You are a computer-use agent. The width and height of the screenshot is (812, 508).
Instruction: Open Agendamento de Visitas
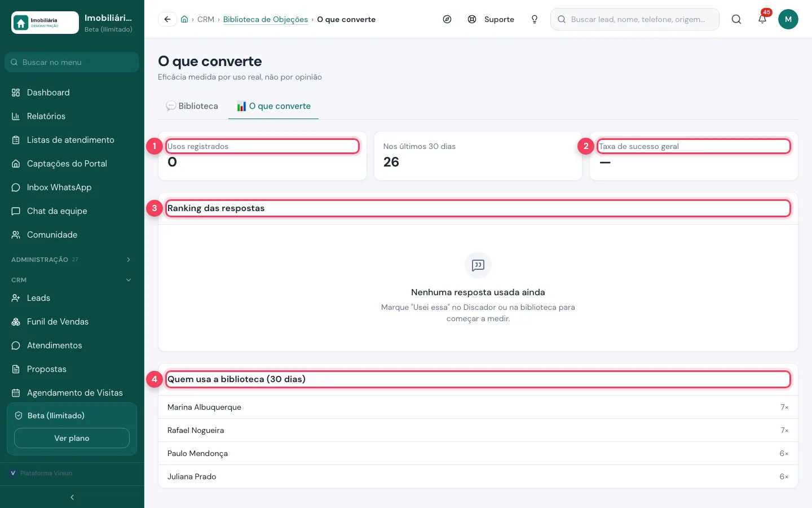pos(72,393)
